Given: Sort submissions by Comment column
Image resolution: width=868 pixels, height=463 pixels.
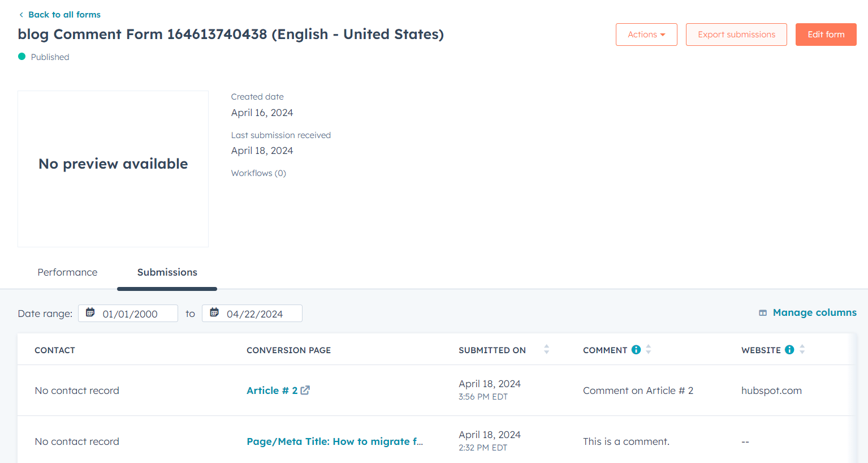Looking at the screenshot, I should pyautogui.click(x=649, y=350).
